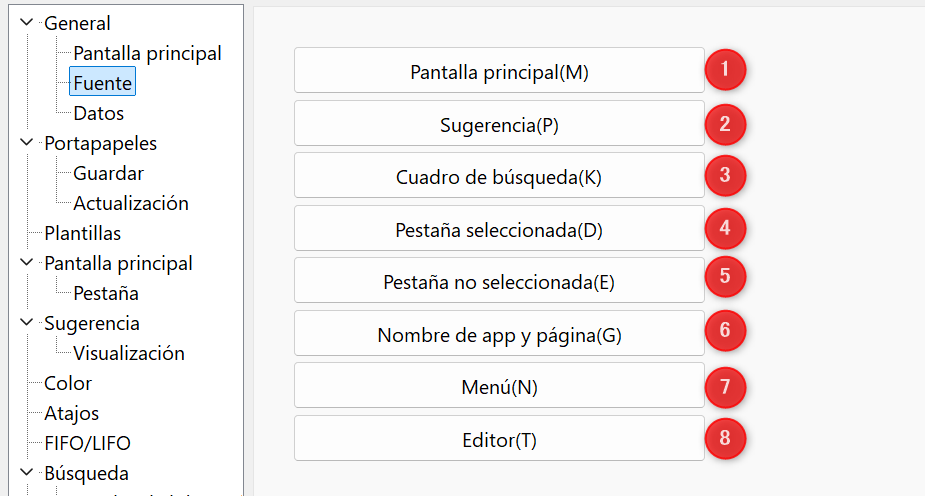Image resolution: width=925 pixels, height=496 pixels.
Task: Click the red number 6 marker
Action: 725,330
